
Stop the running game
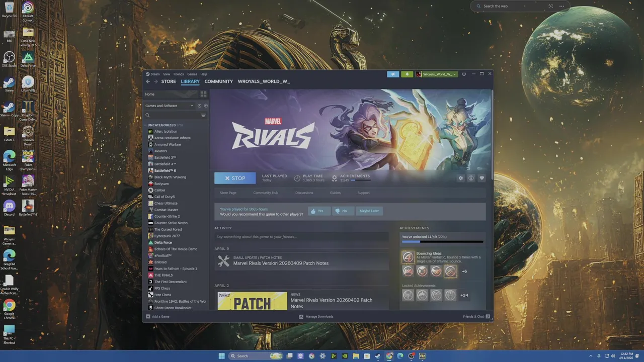click(x=235, y=178)
